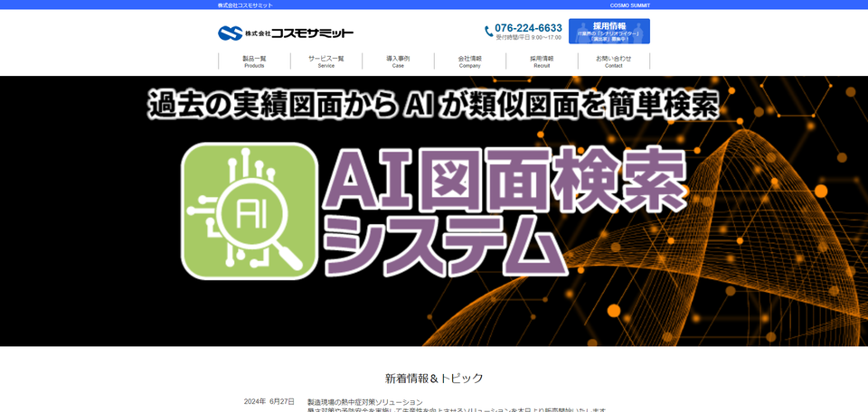Open the 会社情報 Company menu
868x412 pixels.
click(469, 61)
